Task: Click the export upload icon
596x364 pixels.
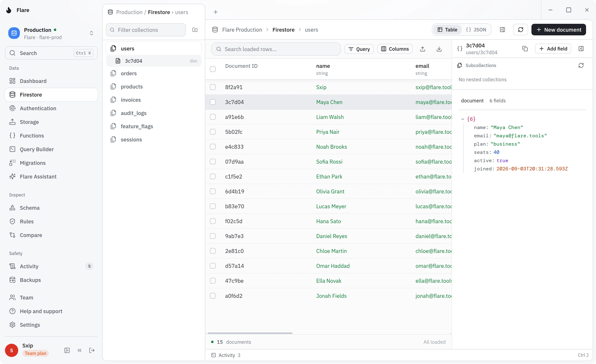Action: 423,49
